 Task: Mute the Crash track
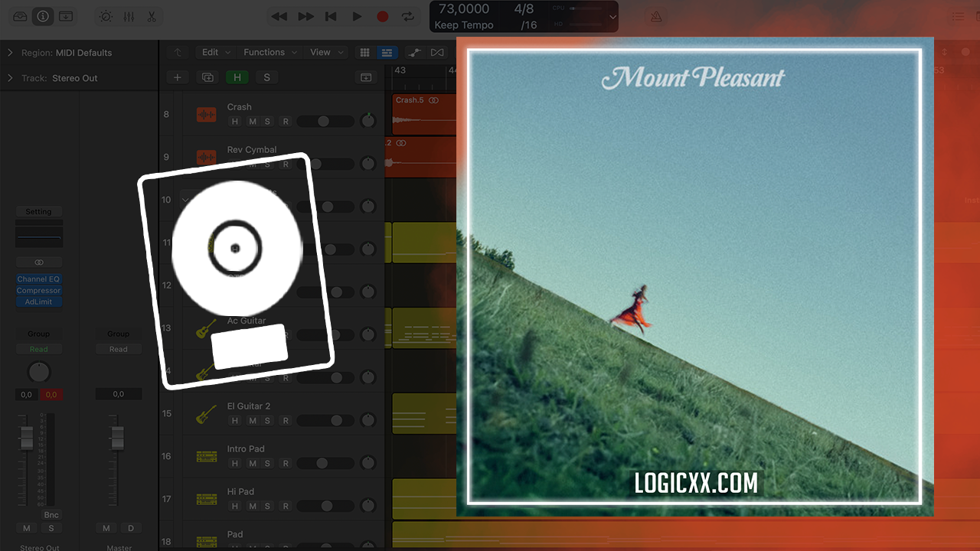[251, 122]
